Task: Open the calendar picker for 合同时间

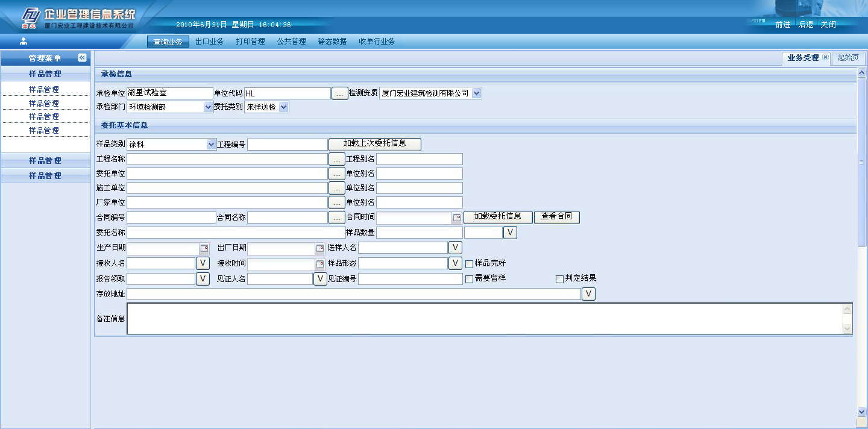Action: (x=457, y=218)
